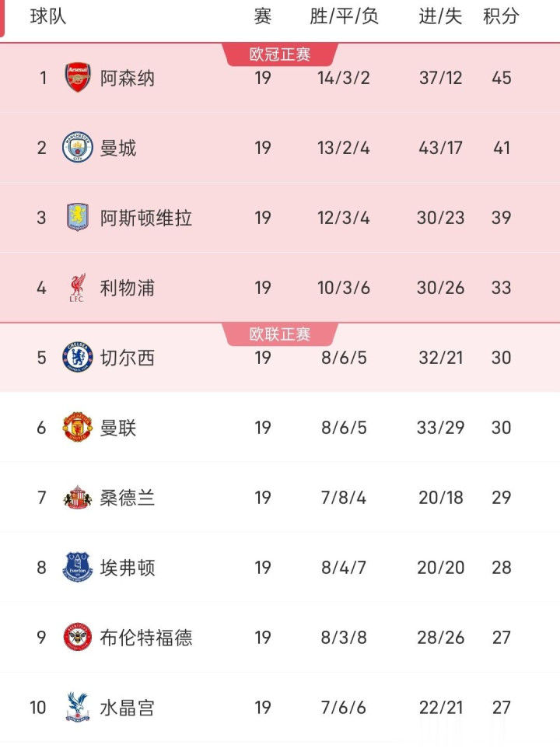560x752 pixels.
Task: Select the Everton crest icon
Action: point(78,568)
